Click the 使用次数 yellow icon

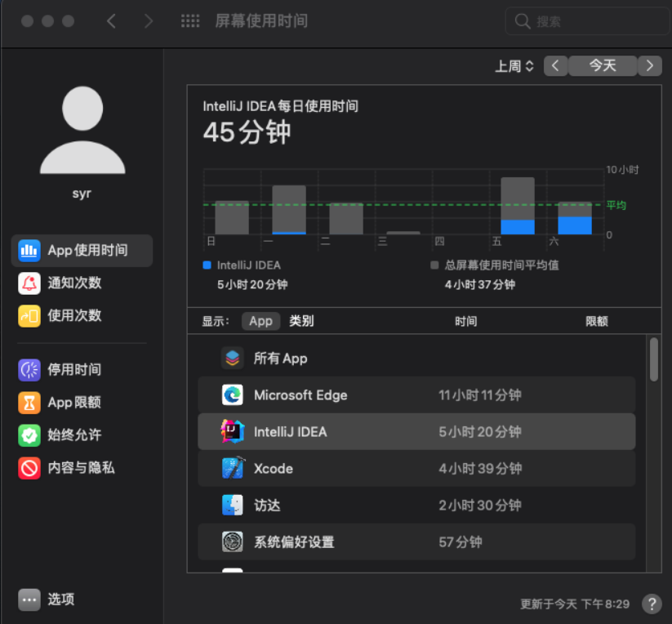(x=29, y=316)
